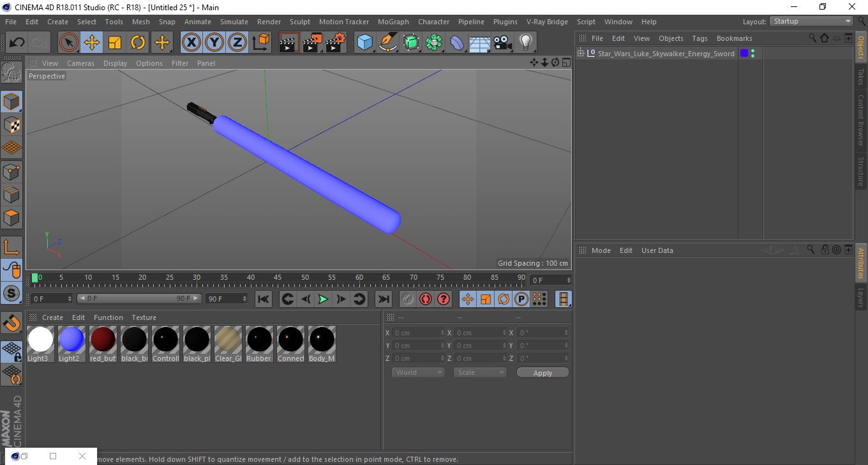
Task: Go to start of animation
Action: (264, 299)
